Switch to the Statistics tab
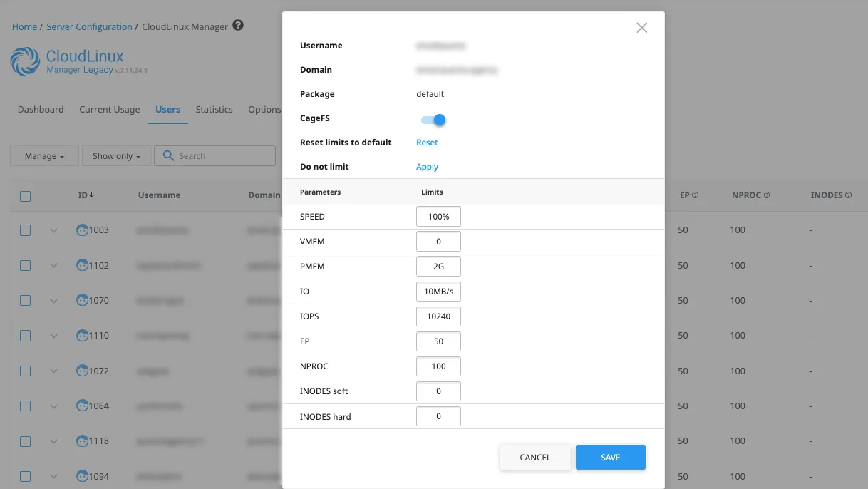This screenshot has height=489, width=868. [x=214, y=110]
